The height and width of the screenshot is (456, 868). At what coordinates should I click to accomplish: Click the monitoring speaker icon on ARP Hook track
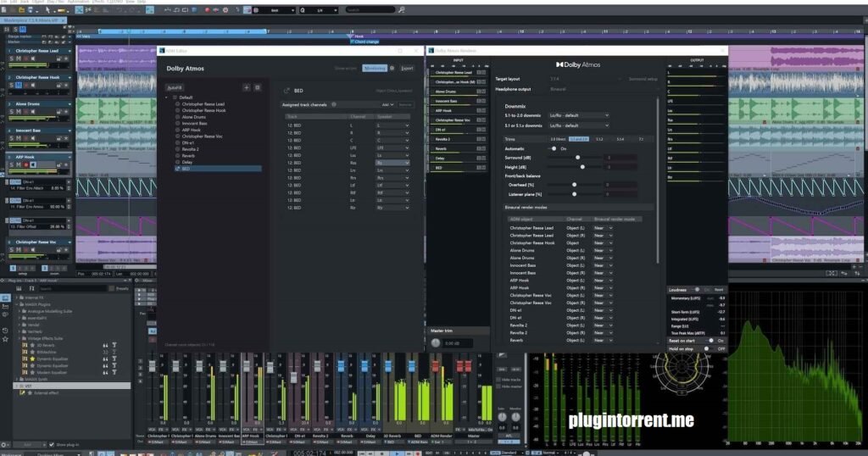pos(33,164)
